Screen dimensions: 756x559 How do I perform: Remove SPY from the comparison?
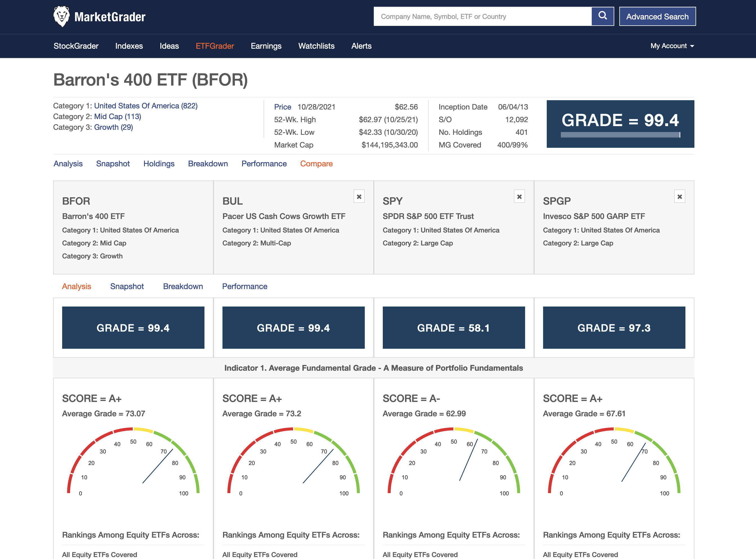(x=519, y=196)
